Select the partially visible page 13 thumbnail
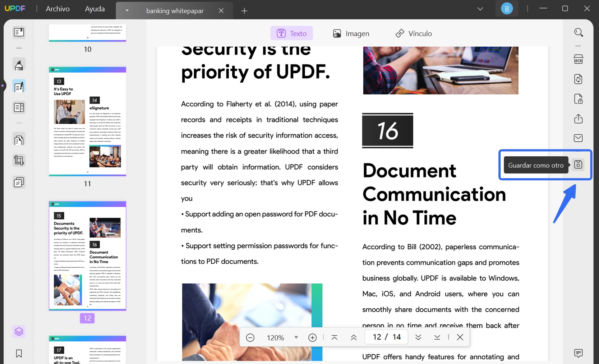This screenshot has width=599, height=364. point(87,350)
